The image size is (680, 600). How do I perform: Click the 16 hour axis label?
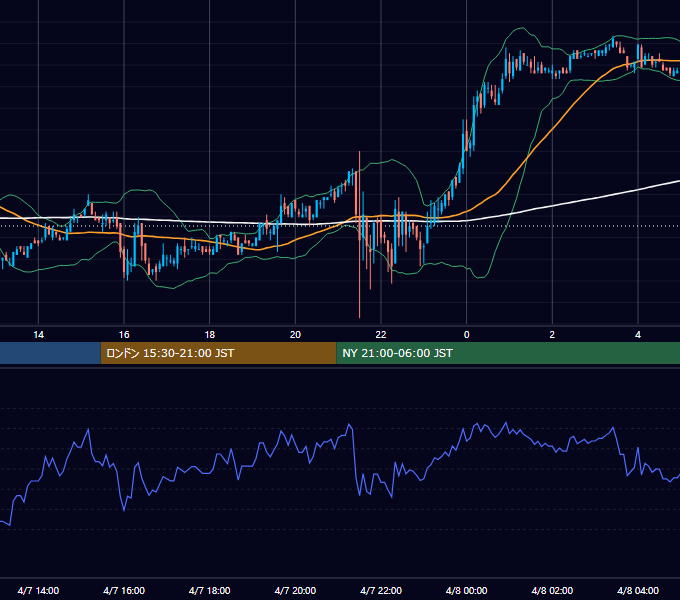click(x=124, y=335)
